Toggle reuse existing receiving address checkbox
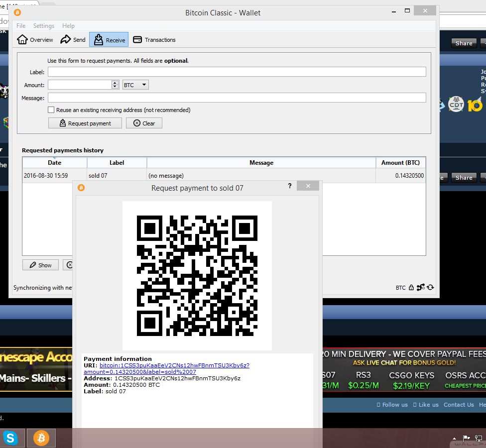The image size is (486, 448). (51, 110)
